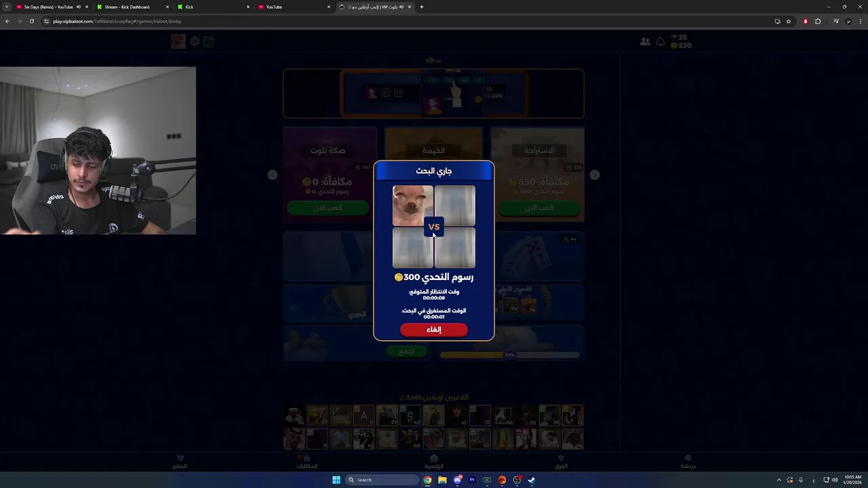The height and width of the screenshot is (488, 868).
Task: Open the دردشة chat tab
Action: pos(688,462)
